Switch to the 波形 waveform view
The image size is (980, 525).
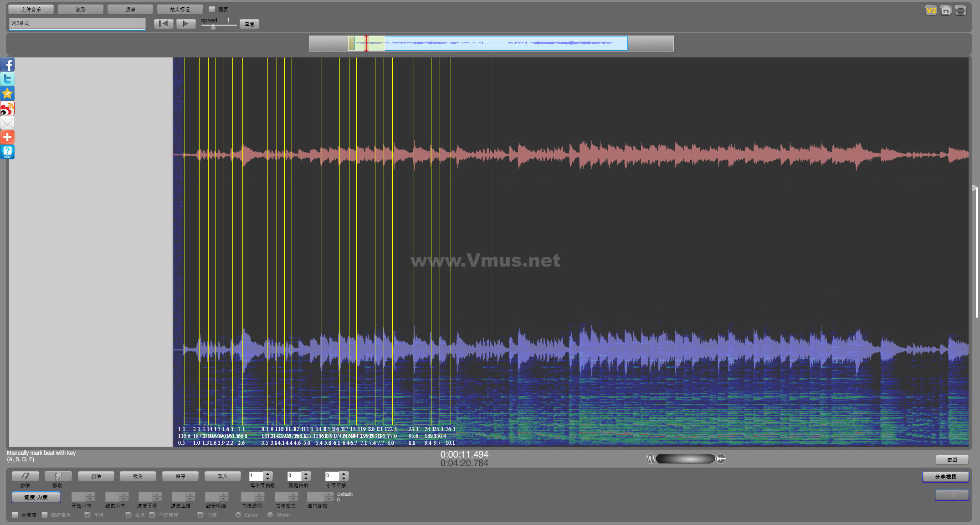81,9
